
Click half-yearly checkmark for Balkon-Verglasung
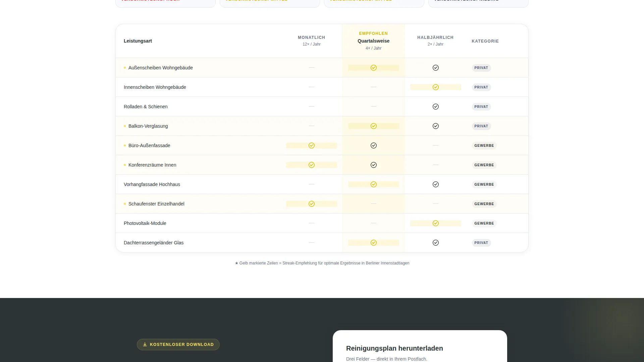point(435,126)
